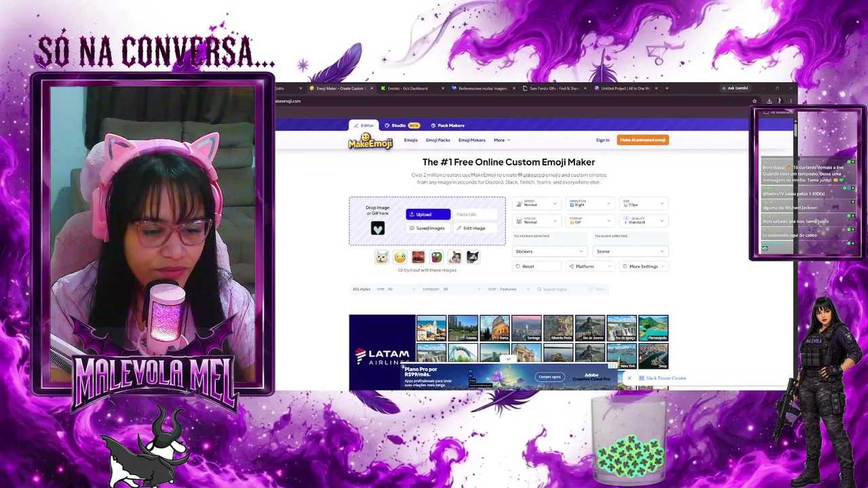Open Saved Images

428,228
